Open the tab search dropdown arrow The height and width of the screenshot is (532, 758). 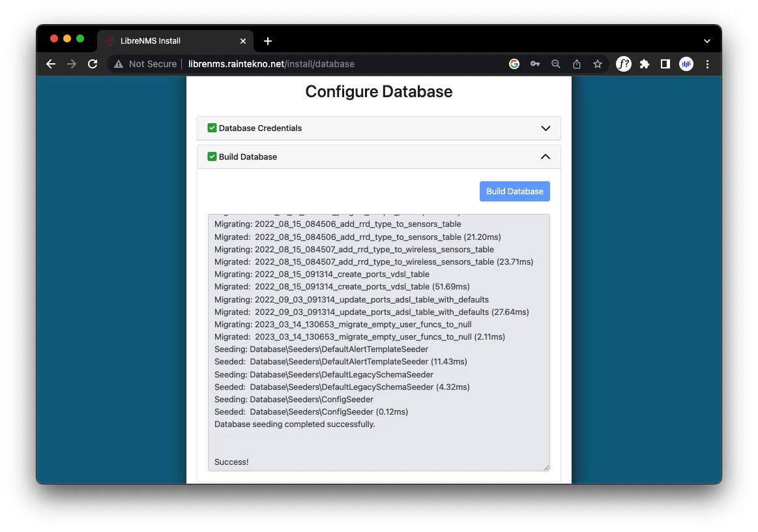pyautogui.click(x=707, y=41)
